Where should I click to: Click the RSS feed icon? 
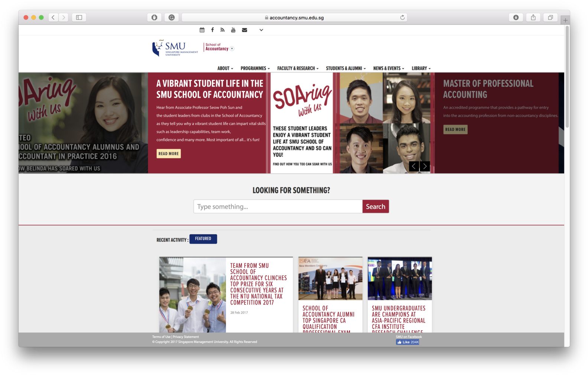222,30
